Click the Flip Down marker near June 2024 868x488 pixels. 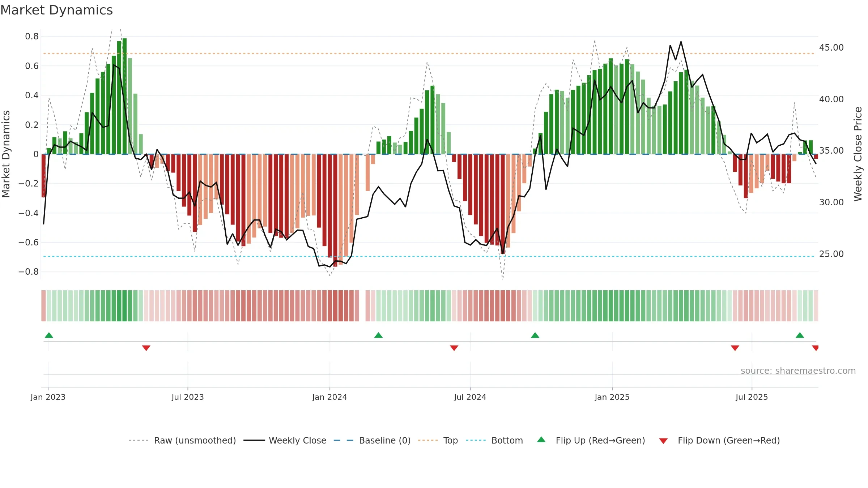coord(454,348)
